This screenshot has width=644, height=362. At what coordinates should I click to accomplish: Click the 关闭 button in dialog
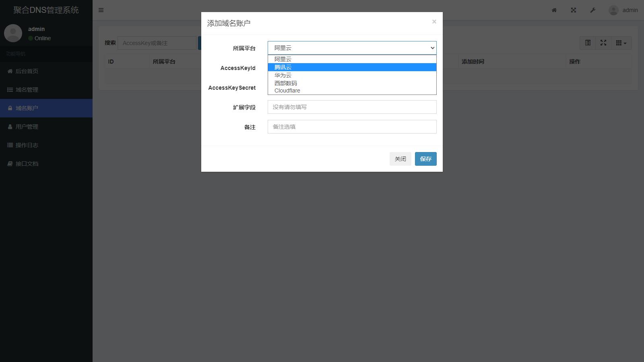point(400,159)
